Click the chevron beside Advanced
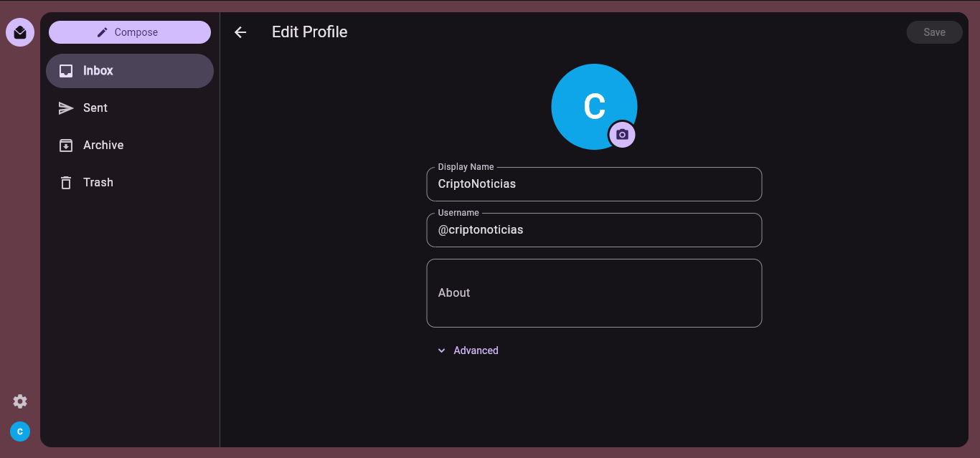Screen dimensions: 980x458 pyautogui.click(x=442, y=350)
